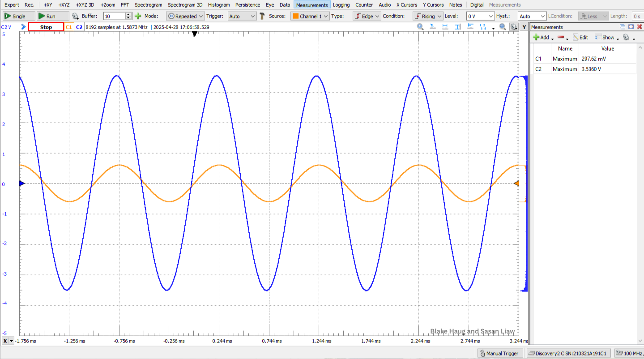644x359 pixels.
Task: Expand X axis options arrow
Action: (12, 341)
